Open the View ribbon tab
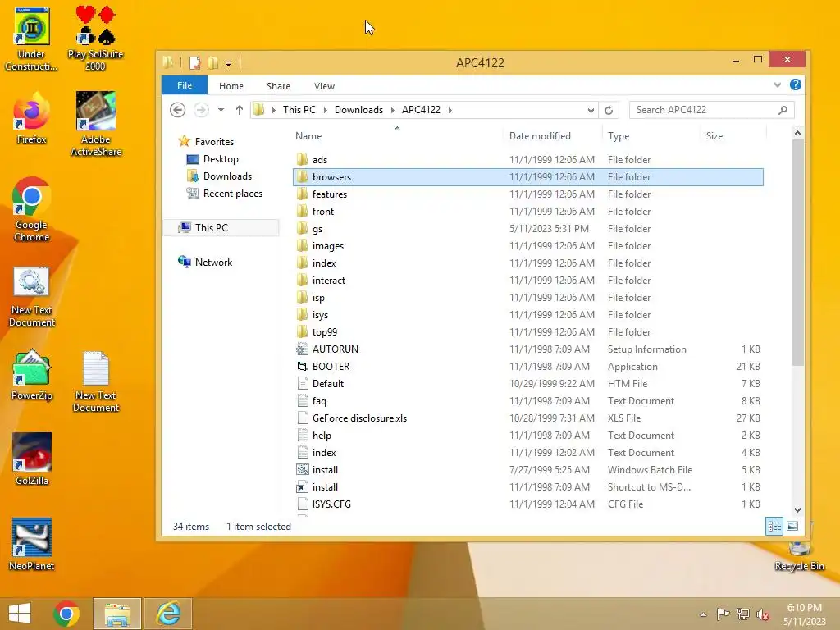Screen dimensions: 840x630 pos(324,86)
